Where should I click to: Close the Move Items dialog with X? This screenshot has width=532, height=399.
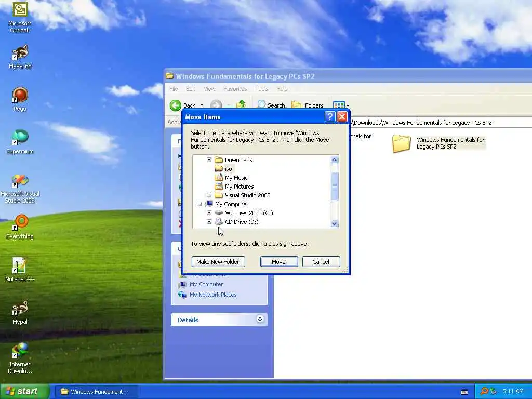click(342, 117)
